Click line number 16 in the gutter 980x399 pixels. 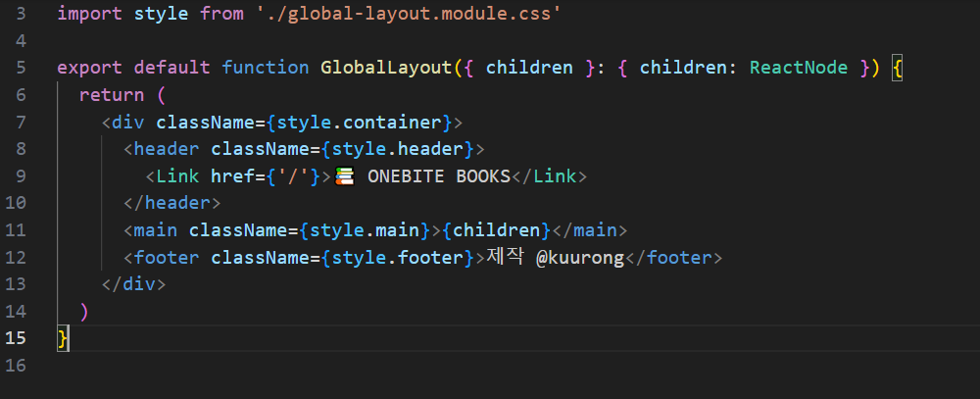16,366
